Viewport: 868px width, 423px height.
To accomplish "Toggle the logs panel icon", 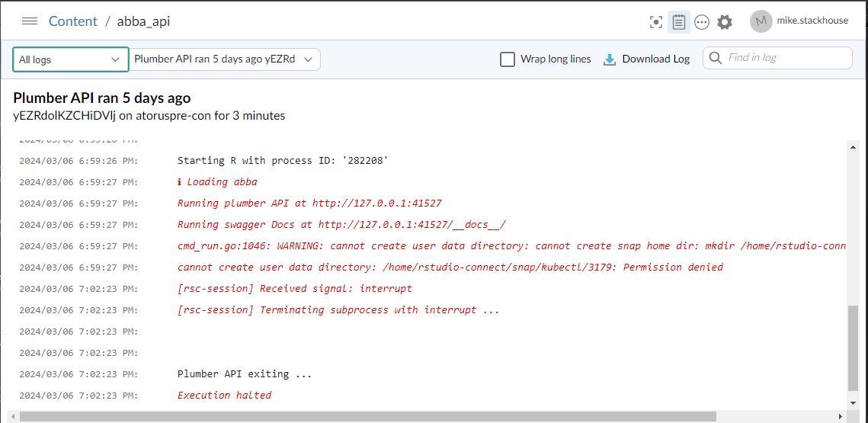I will pos(679,22).
